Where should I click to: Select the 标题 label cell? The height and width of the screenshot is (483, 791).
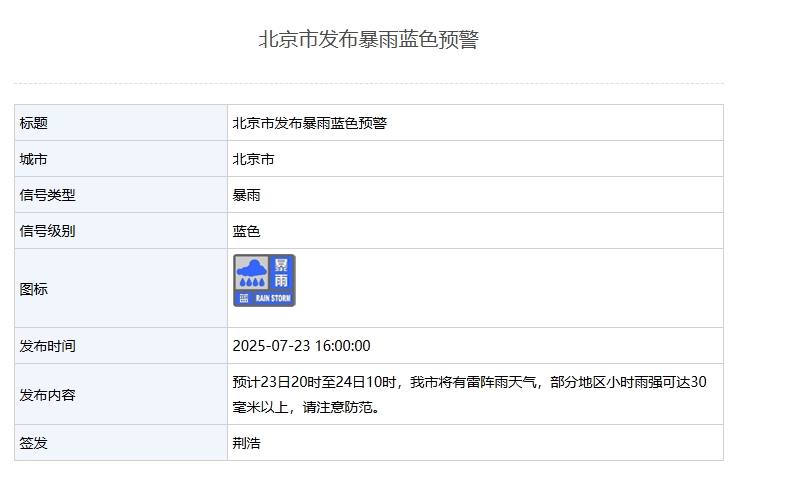121,123
